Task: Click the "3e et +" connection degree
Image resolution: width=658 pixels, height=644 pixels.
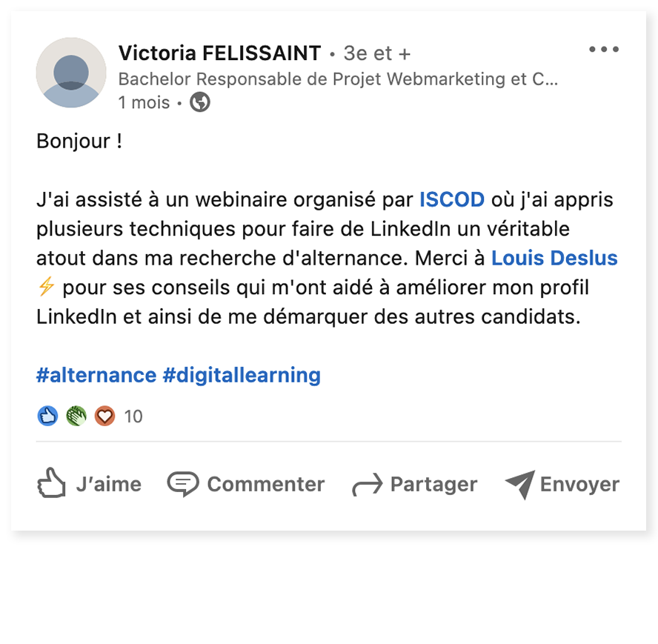Action: click(x=377, y=54)
